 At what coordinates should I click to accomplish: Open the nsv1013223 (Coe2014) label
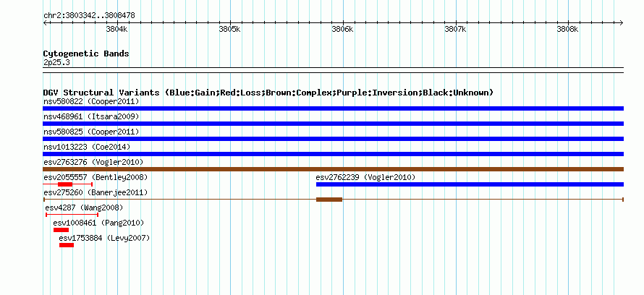click(87, 147)
